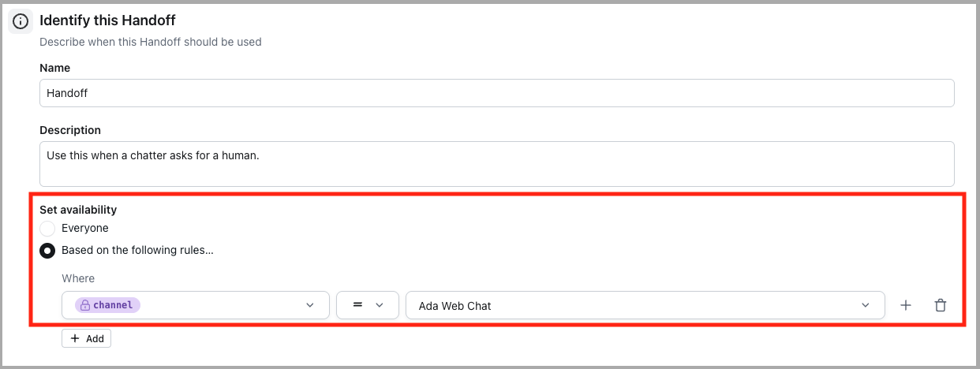Click the Set availability label
This screenshot has height=369, width=980.
78,210
